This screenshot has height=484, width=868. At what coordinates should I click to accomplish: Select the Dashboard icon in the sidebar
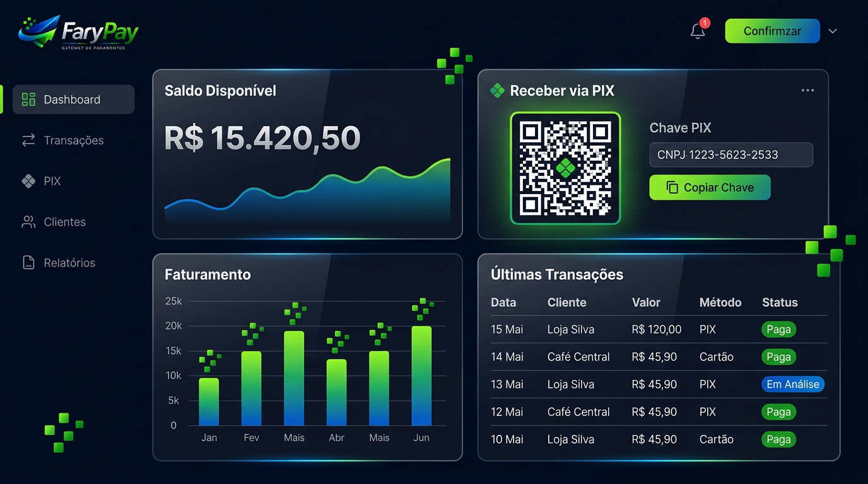(x=28, y=99)
